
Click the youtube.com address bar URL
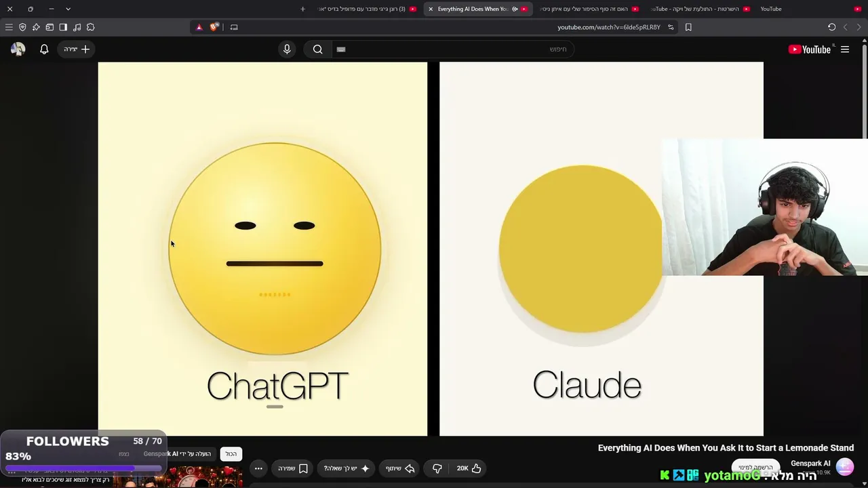(x=609, y=27)
